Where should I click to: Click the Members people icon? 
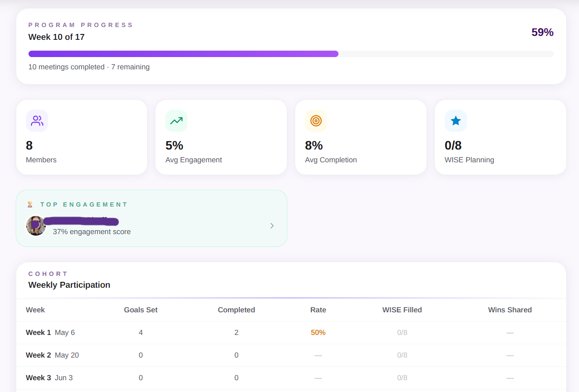click(37, 121)
